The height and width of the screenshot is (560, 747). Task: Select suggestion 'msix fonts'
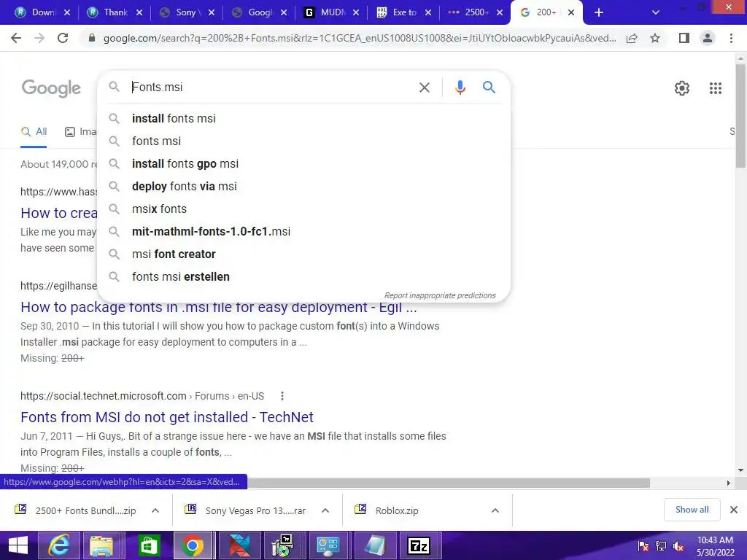[x=303, y=209]
